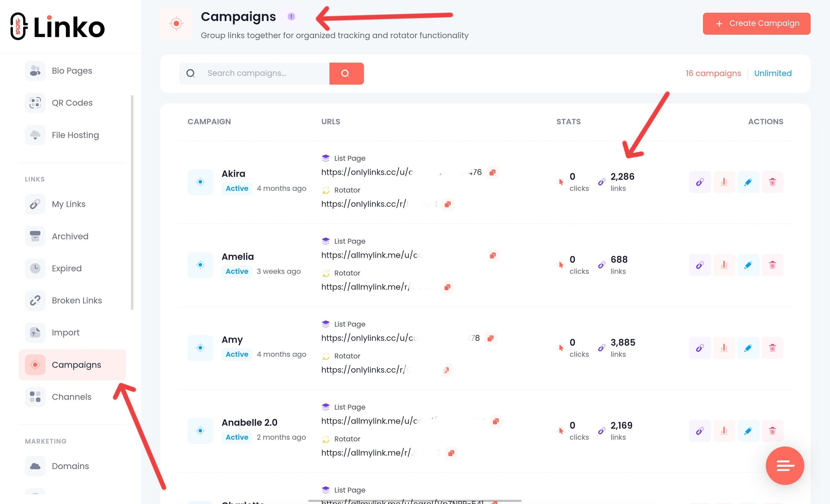View statistics chart for Amelia campaign
830x504 pixels.
coord(724,265)
